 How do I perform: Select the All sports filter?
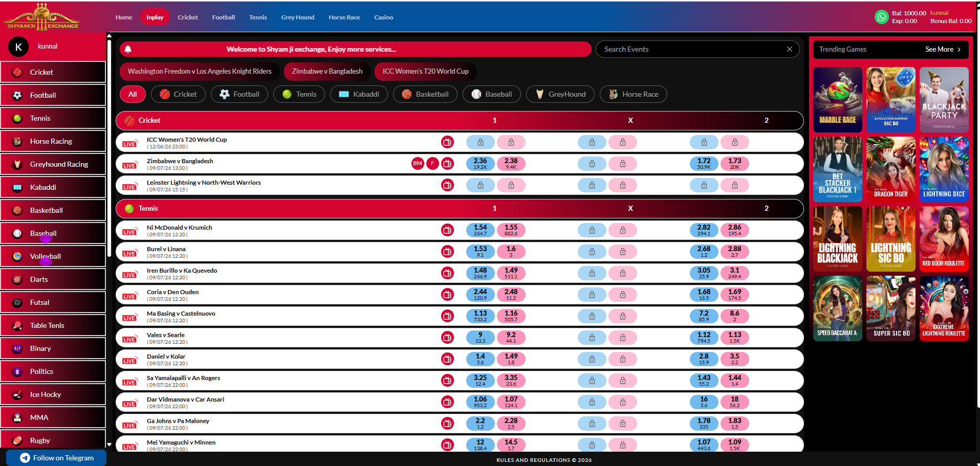point(133,94)
